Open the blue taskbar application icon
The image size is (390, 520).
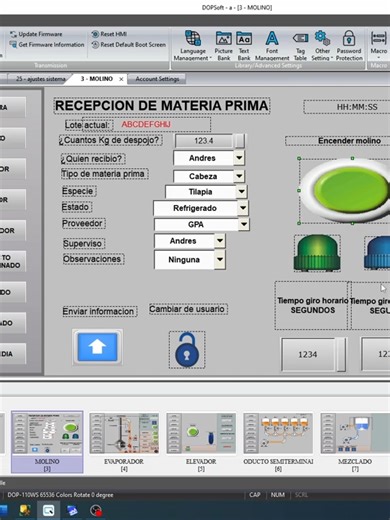72,511
